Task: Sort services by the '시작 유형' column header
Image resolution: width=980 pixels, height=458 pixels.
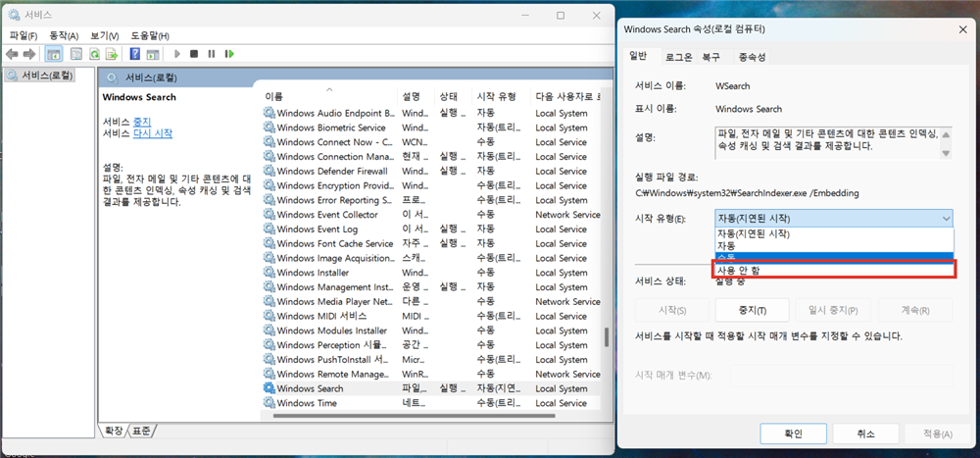Action: 500,97
